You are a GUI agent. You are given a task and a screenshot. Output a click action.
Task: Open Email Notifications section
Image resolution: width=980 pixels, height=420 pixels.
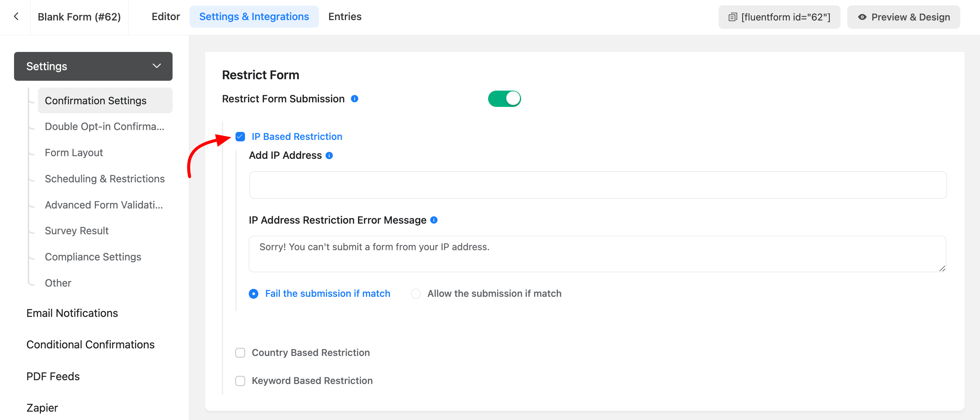(72, 313)
